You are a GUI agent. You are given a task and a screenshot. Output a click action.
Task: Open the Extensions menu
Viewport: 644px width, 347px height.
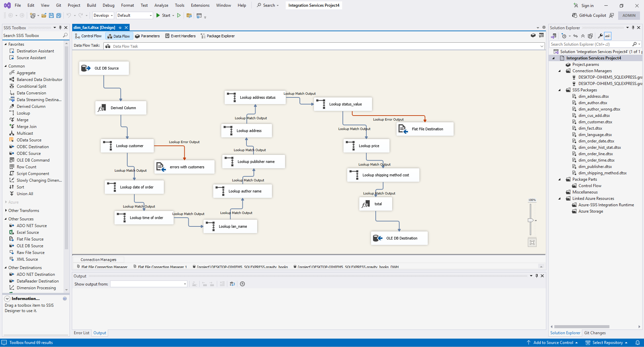200,5
